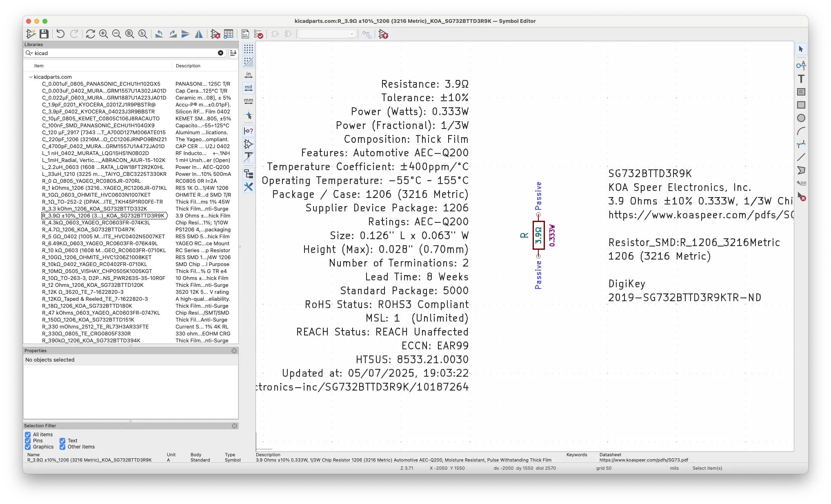
Task: Uncheck Pins in the Selection Filter
Action: [28, 441]
